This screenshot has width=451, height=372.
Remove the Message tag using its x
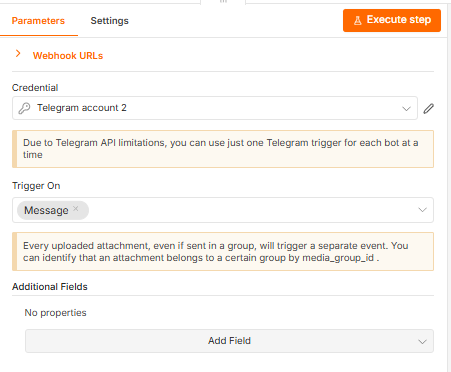click(x=76, y=209)
